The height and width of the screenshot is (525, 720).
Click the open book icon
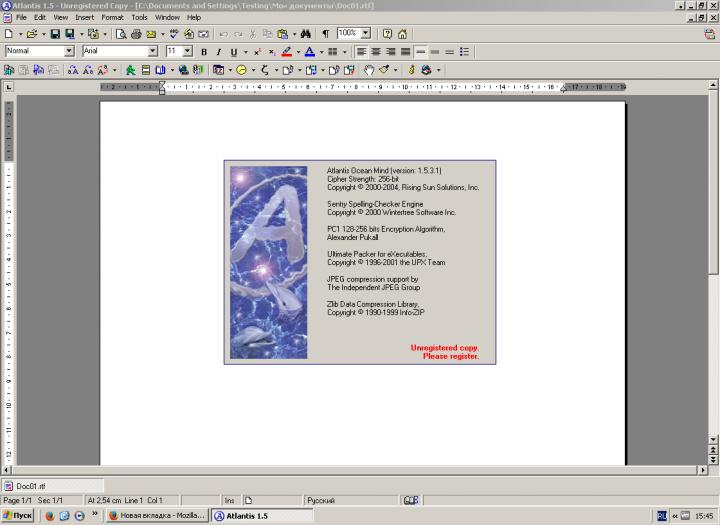160,70
